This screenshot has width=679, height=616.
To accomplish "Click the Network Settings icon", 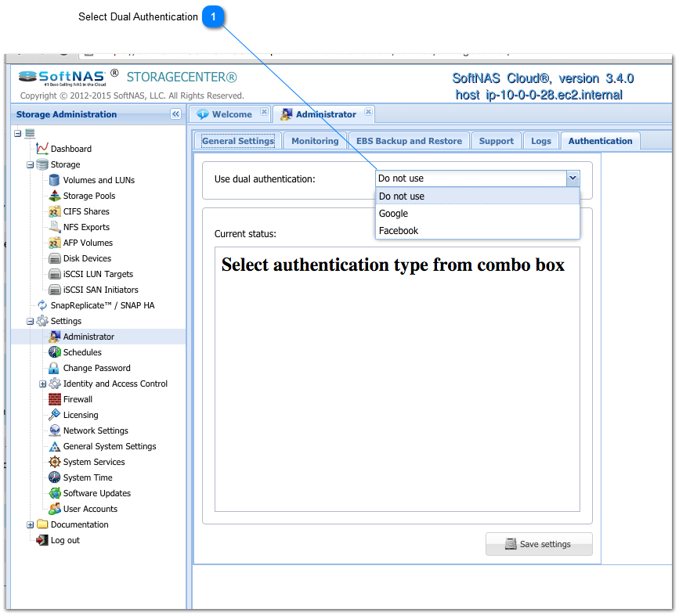I will tap(55, 430).
